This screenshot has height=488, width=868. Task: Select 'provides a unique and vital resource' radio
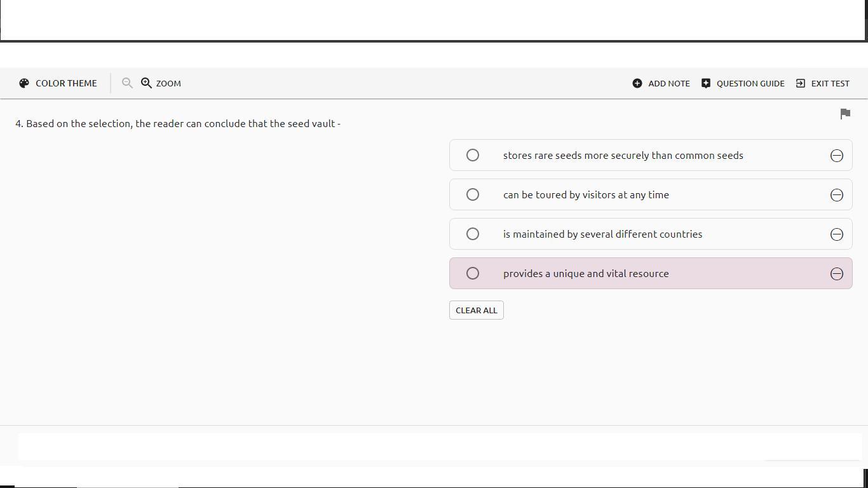pyautogui.click(x=473, y=273)
